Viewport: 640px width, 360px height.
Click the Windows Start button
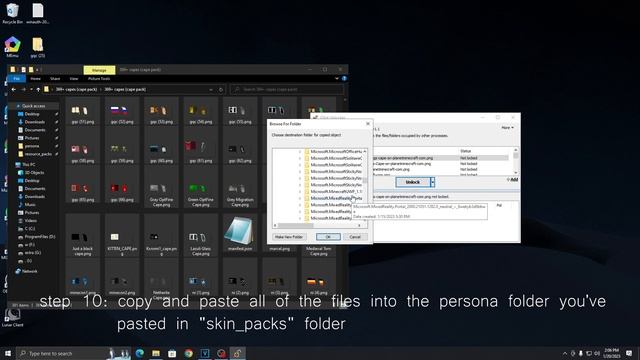(x=8, y=353)
